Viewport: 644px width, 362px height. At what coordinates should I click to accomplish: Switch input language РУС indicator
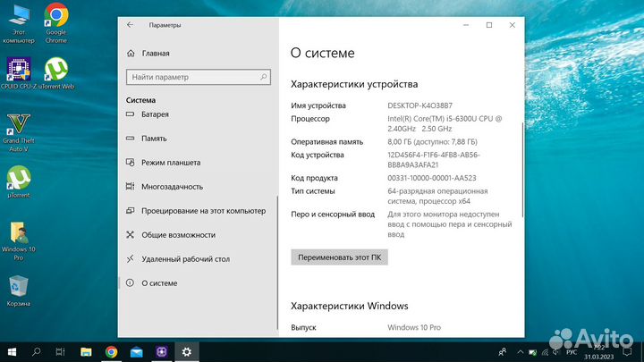pyautogui.click(x=572, y=352)
